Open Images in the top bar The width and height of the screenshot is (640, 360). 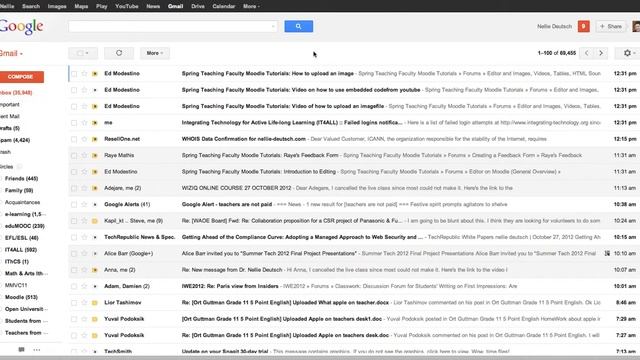[57, 6]
